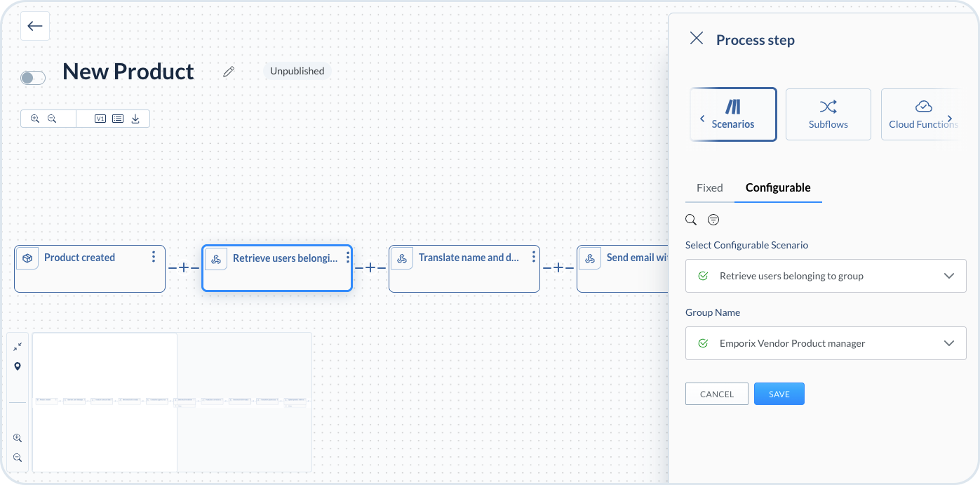
Task: Open the filter icon under the Configurable tab
Action: [x=713, y=220]
